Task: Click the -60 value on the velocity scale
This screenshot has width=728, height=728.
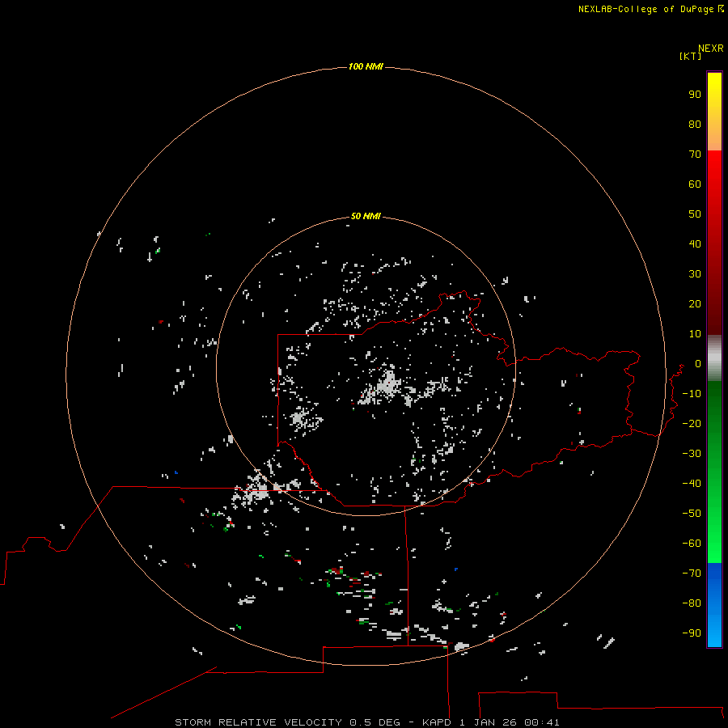Action: tap(692, 544)
